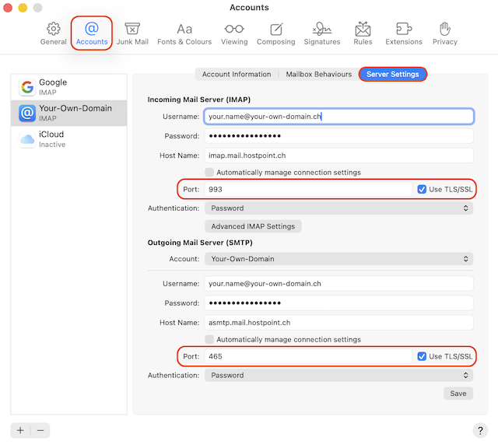
Task: Open the outgoing Account dropdown
Action: point(339,259)
